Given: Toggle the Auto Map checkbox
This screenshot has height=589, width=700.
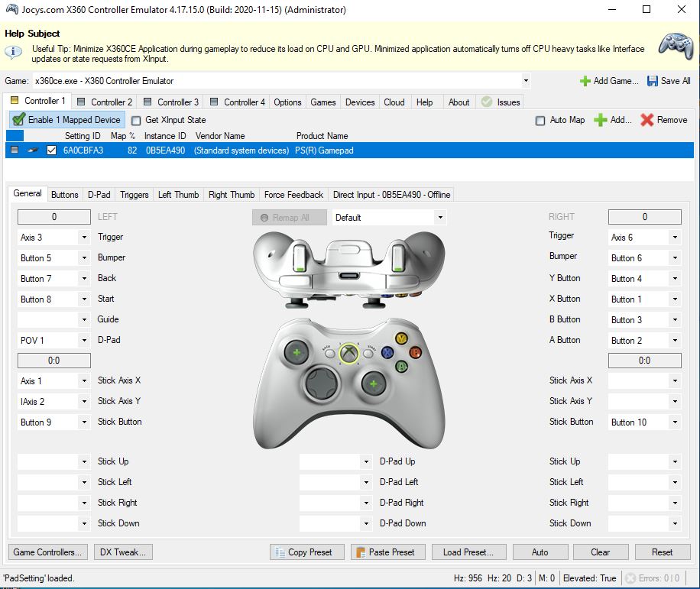Looking at the screenshot, I should (541, 120).
